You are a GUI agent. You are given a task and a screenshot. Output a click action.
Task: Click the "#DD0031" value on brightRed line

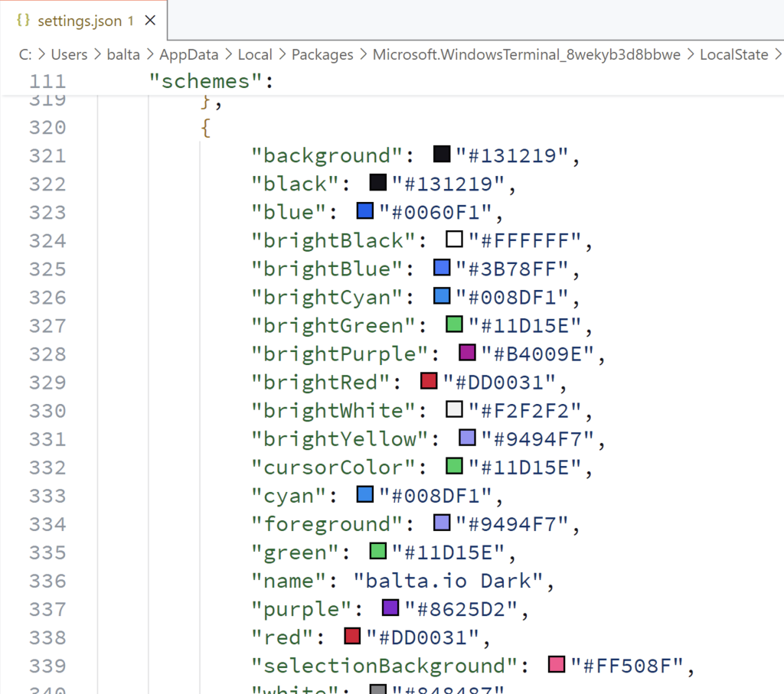click(499, 383)
